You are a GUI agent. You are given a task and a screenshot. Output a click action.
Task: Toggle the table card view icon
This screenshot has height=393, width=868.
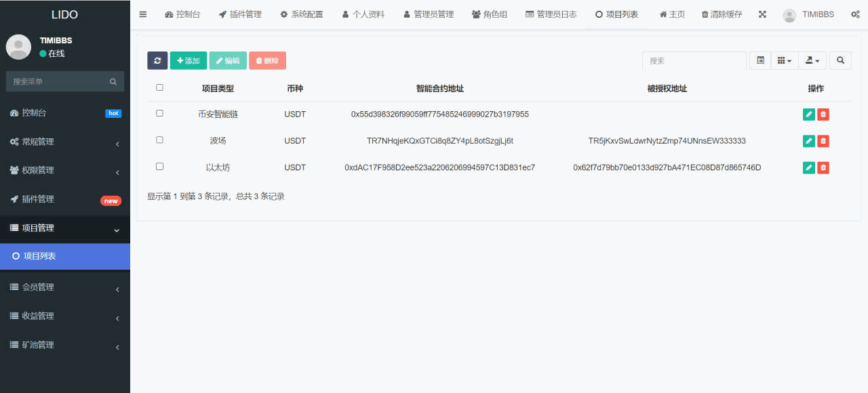pos(760,60)
